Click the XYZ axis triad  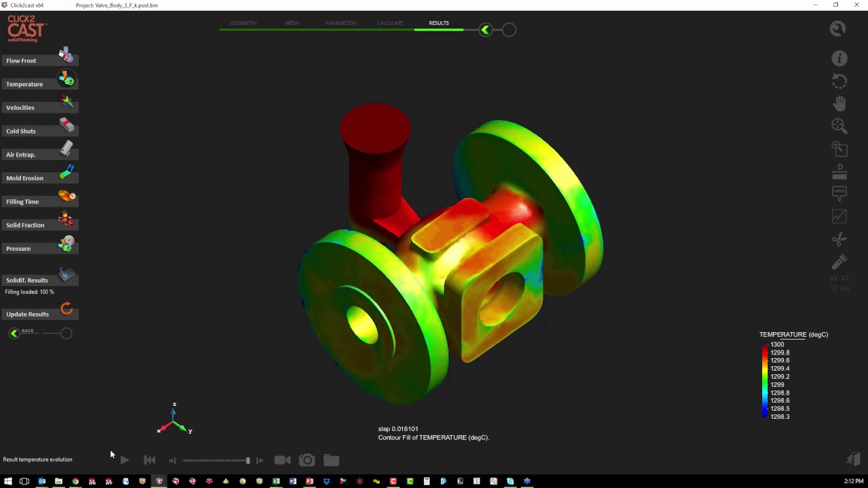click(x=175, y=419)
